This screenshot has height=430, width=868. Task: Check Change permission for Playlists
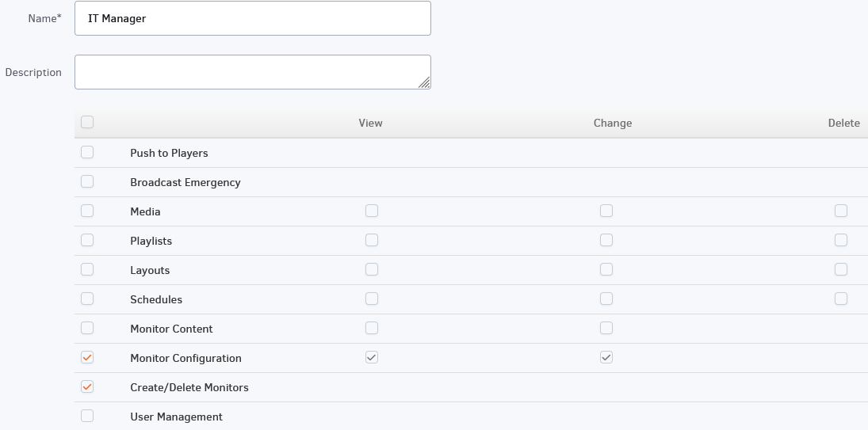pyautogui.click(x=606, y=240)
